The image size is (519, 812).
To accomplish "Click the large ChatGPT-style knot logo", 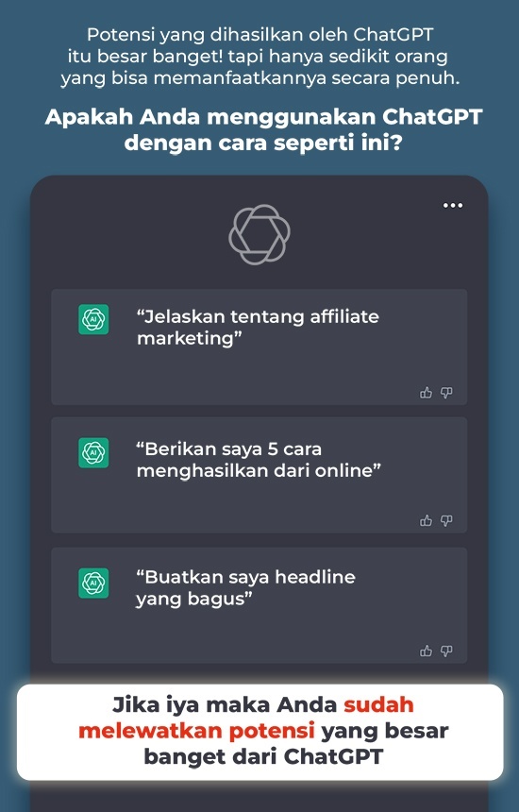I will (x=259, y=234).
